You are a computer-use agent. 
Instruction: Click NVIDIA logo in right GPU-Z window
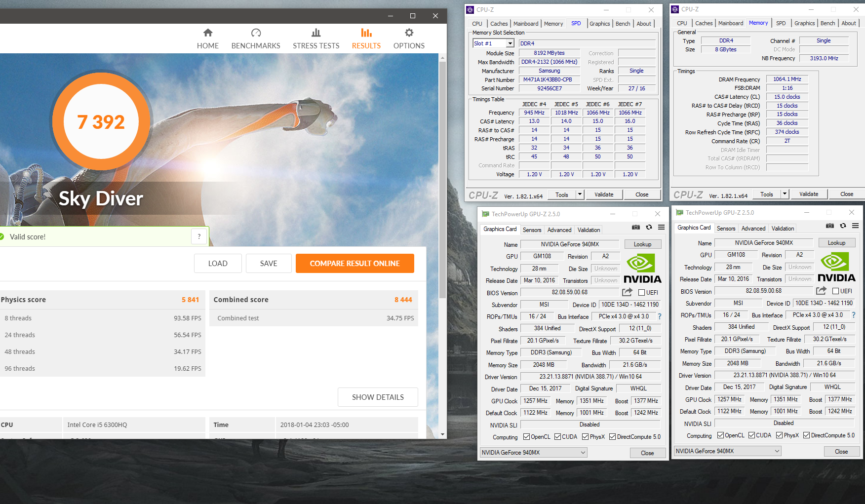pyautogui.click(x=836, y=267)
